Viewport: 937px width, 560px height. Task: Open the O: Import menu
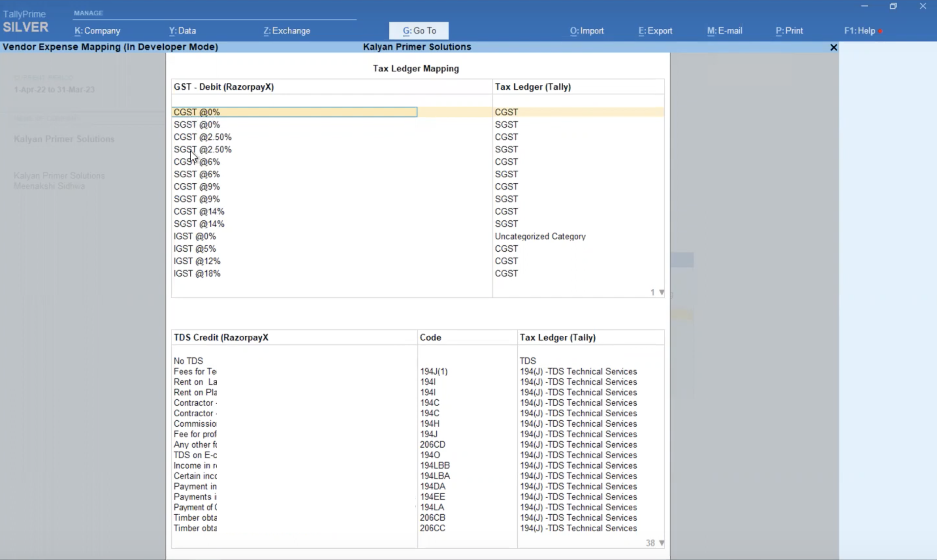[x=586, y=31]
